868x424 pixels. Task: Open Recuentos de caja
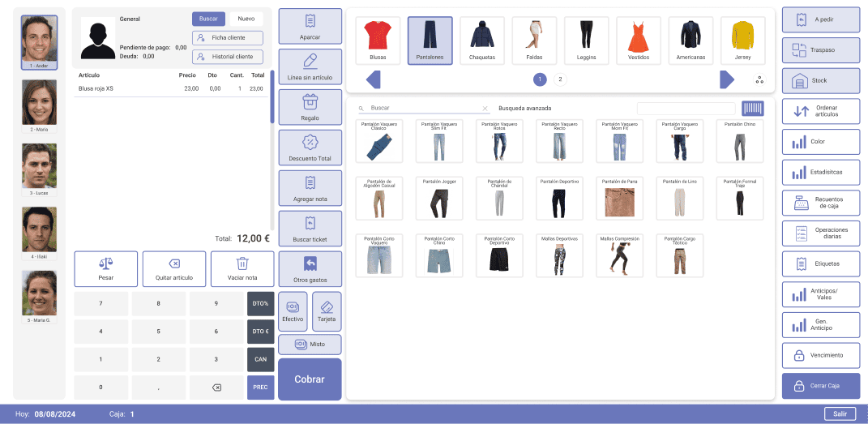(x=821, y=203)
